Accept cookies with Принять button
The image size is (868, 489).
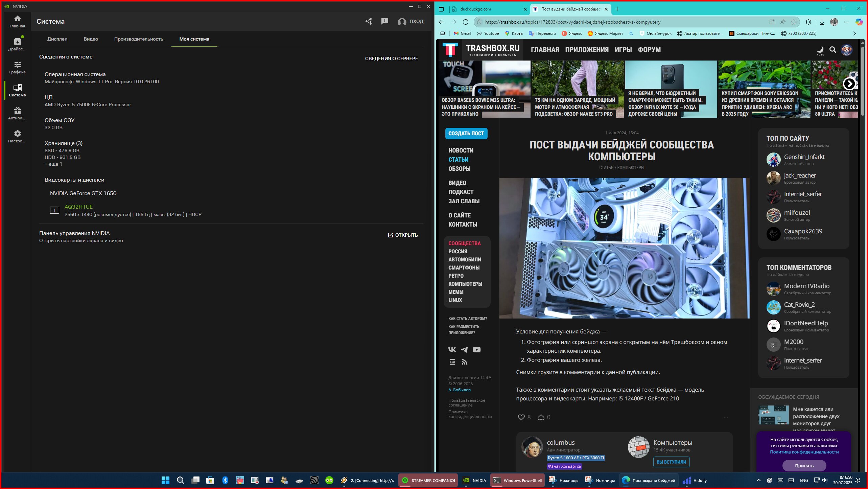pos(804,466)
